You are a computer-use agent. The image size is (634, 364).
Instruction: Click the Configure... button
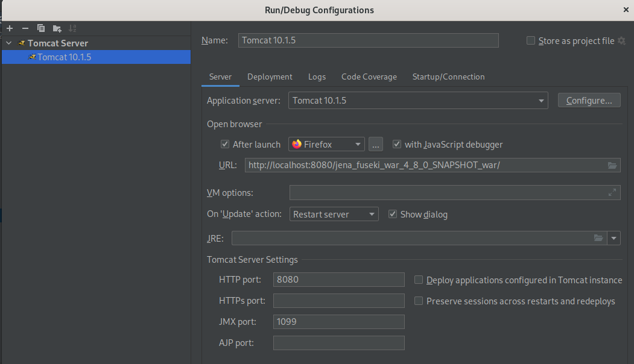tap(589, 101)
